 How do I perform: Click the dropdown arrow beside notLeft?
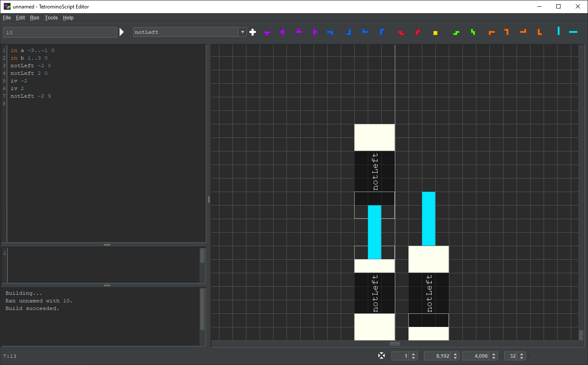[242, 32]
